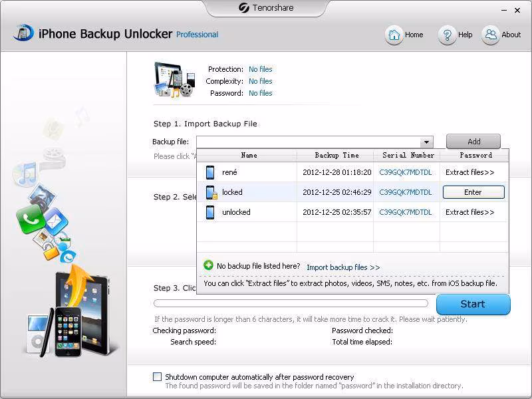Click the phone icon beside unlocked
This screenshot has width=532, height=399.
click(210, 212)
